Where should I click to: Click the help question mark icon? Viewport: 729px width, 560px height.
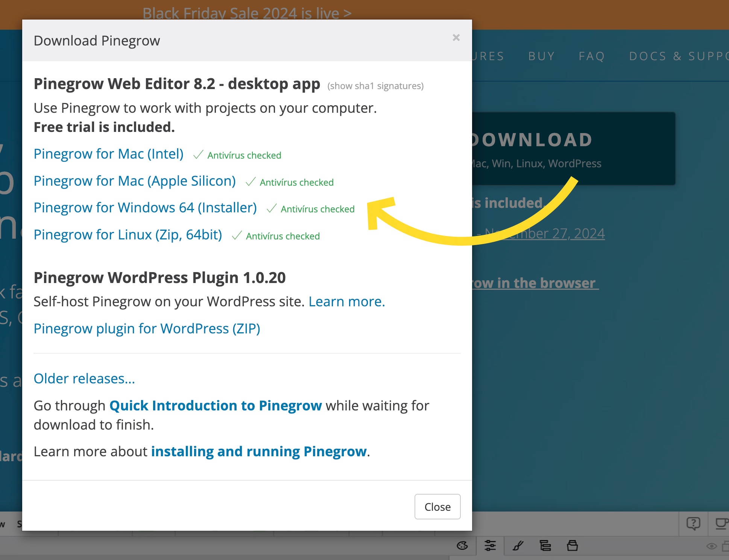693,524
